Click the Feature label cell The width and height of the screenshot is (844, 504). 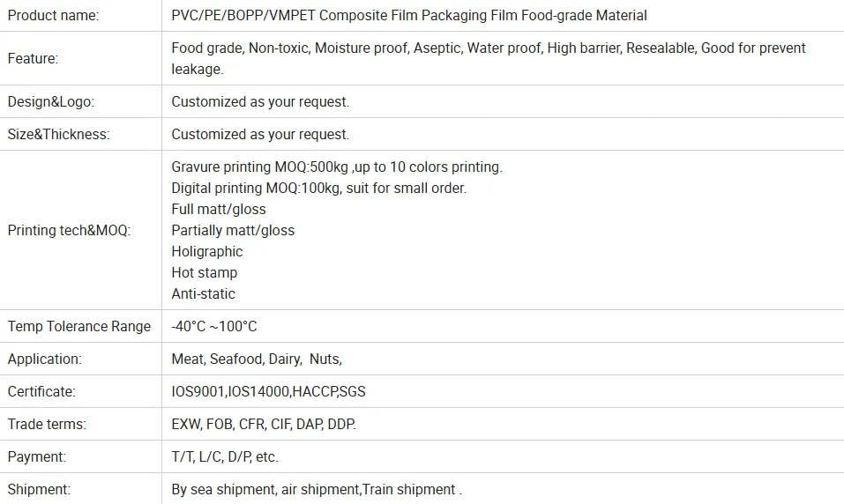click(81, 58)
